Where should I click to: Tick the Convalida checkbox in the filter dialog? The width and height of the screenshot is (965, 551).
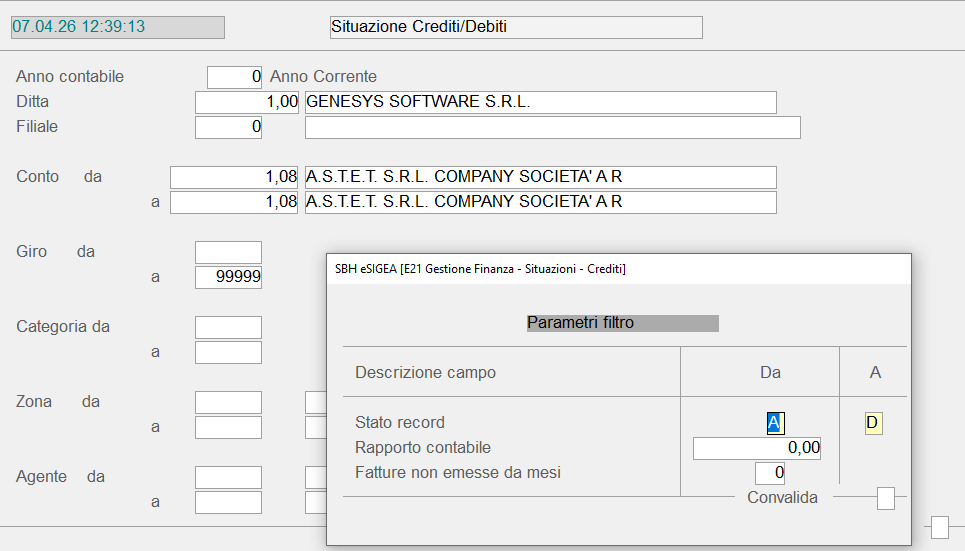click(x=885, y=498)
